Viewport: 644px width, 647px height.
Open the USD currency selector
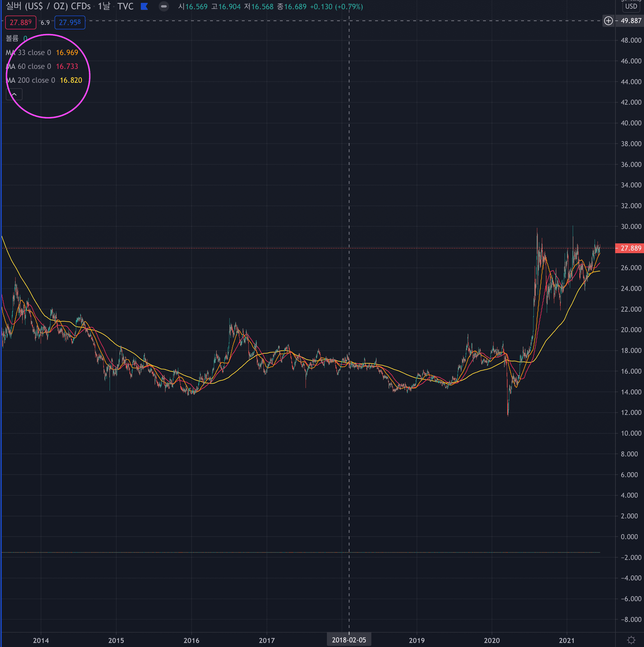tap(631, 6)
